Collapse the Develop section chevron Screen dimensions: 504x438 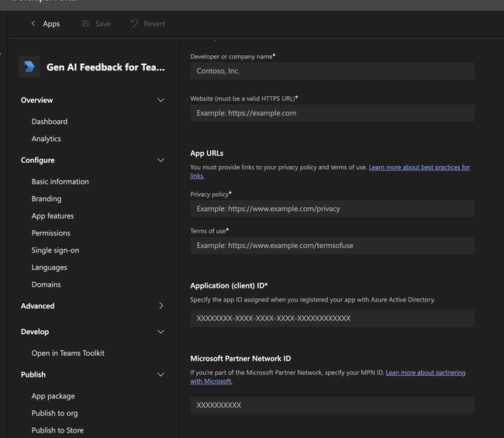(x=161, y=332)
